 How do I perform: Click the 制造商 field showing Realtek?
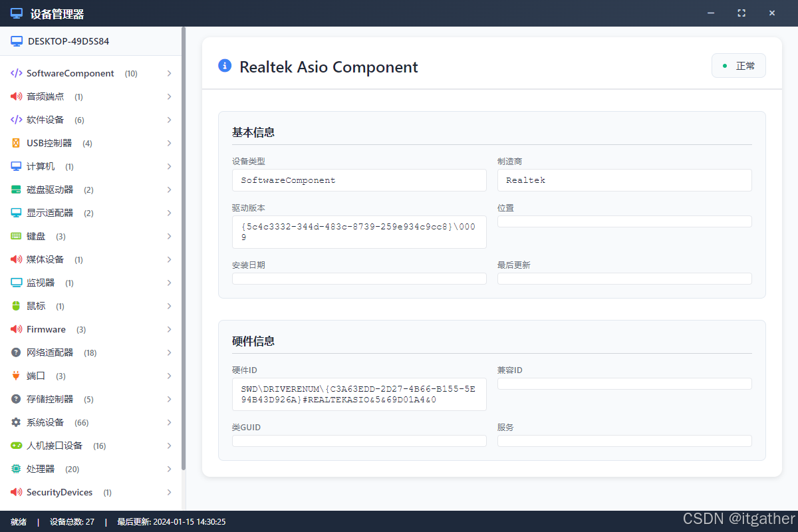624,180
